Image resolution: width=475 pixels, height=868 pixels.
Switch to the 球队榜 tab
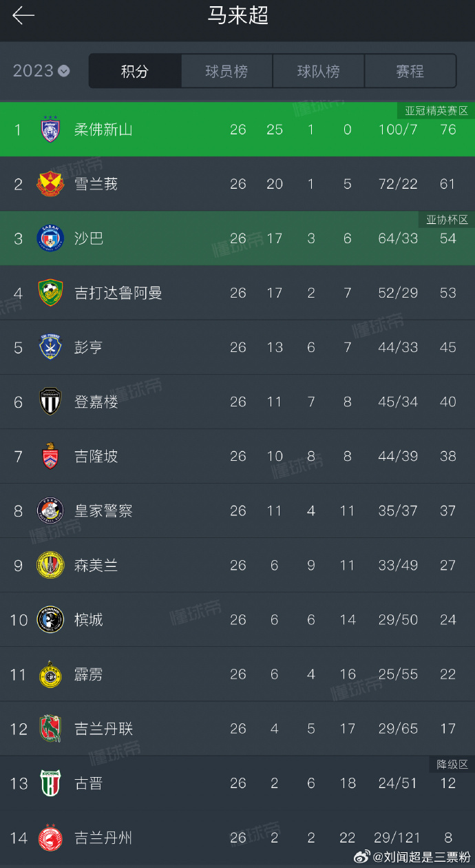tap(318, 72)
